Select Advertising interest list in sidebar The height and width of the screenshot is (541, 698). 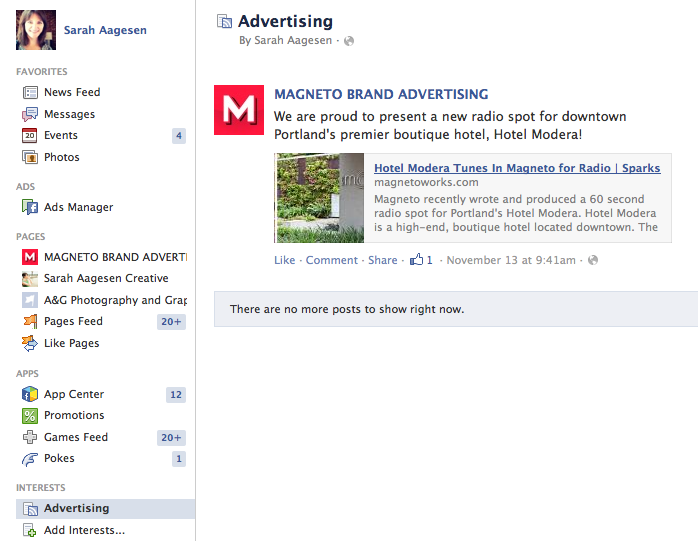coord(106,508)
